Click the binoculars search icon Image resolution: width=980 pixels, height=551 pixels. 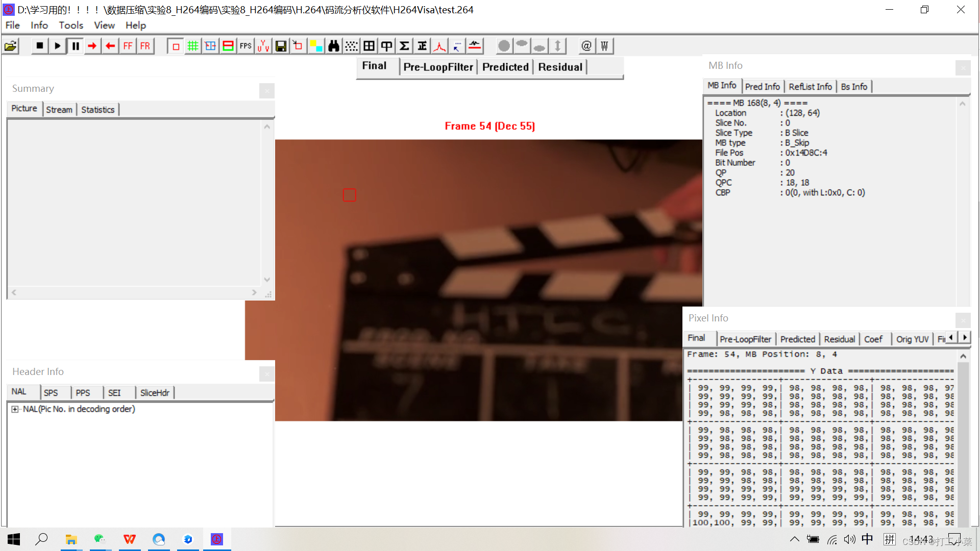point(334,46)
